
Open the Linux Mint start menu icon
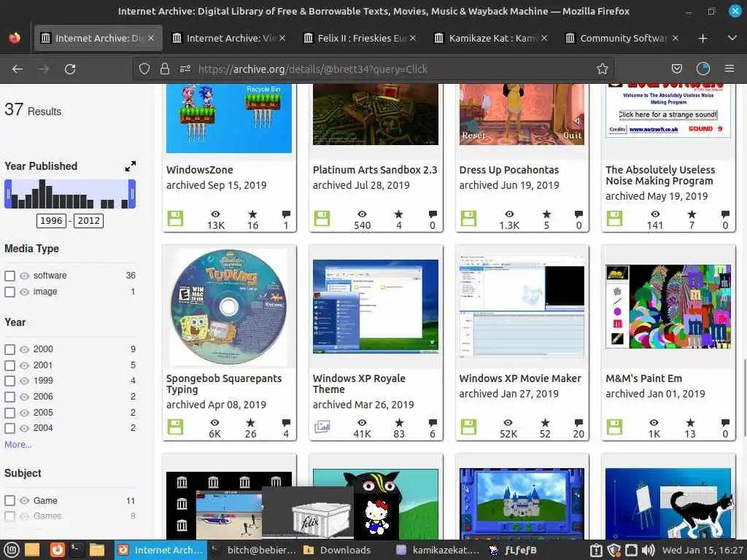(12, 550)
